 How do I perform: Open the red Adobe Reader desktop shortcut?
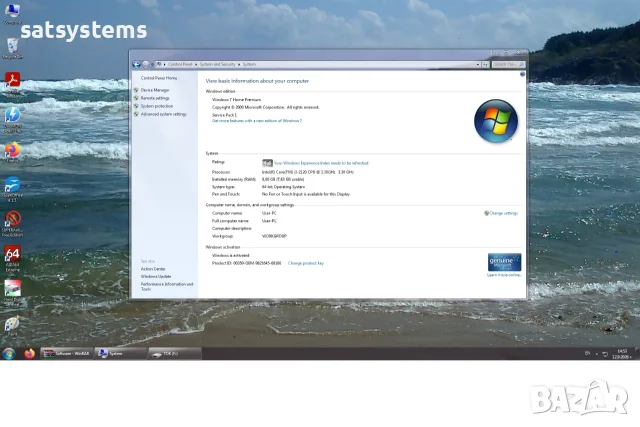coord(12,83)
